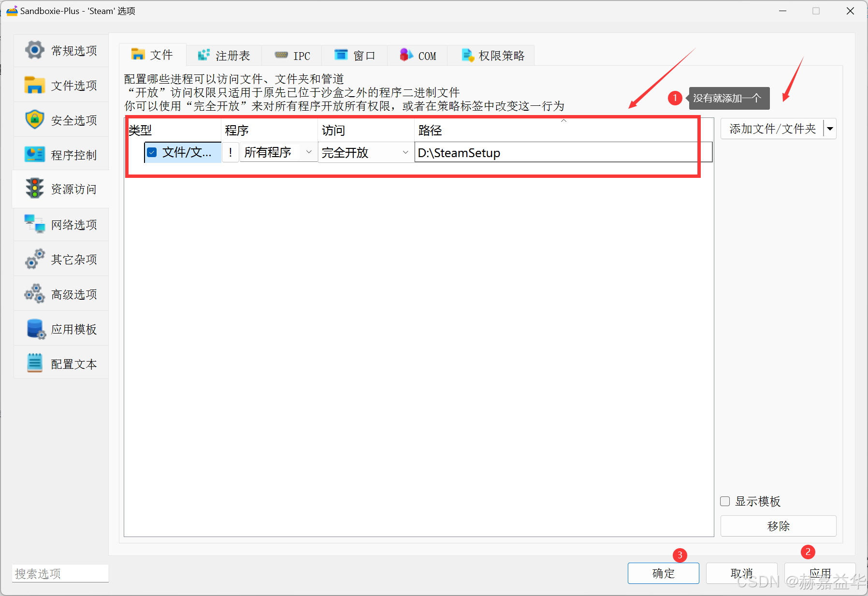Open the 常规选项 gear icon
868x596 pixels.
coord(34,50)
